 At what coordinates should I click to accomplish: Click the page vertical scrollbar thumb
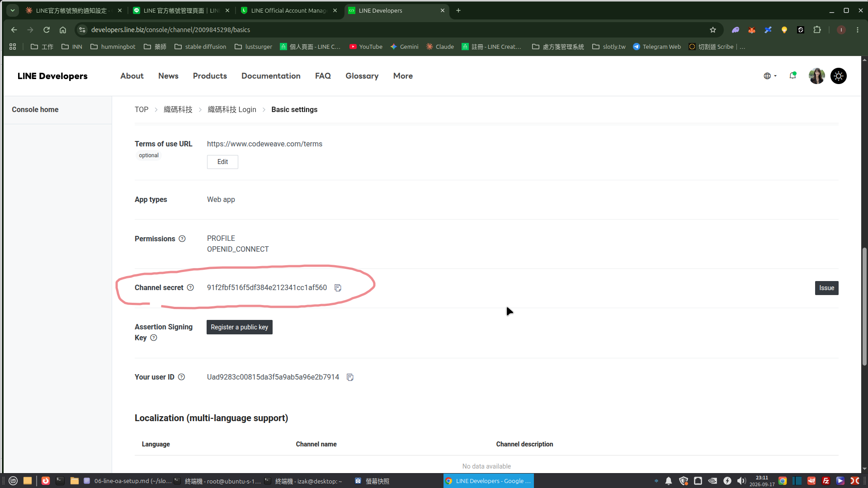click(864, 306)
